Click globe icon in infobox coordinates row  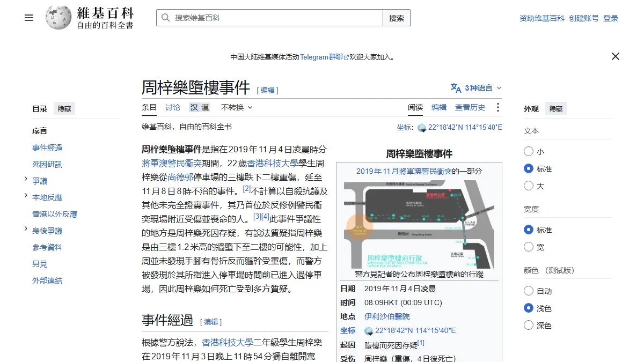point(369,331)
